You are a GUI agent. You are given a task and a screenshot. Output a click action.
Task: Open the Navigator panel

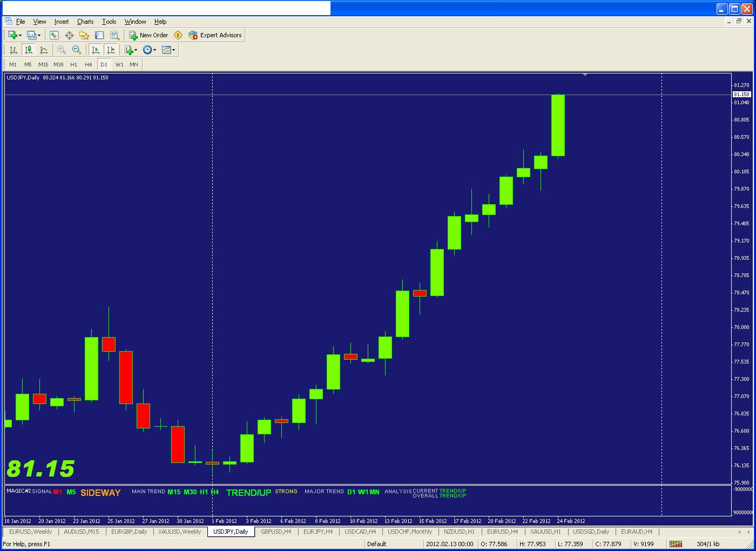(84, 35)
